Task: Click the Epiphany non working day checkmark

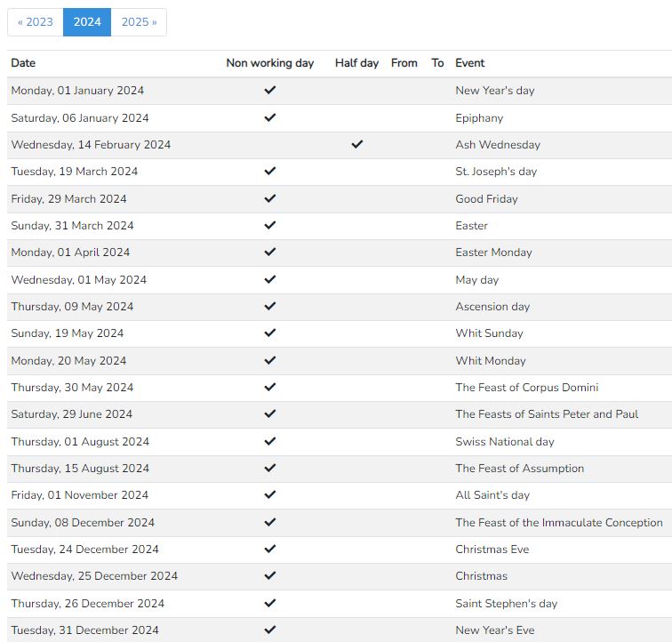Action: 270,117
